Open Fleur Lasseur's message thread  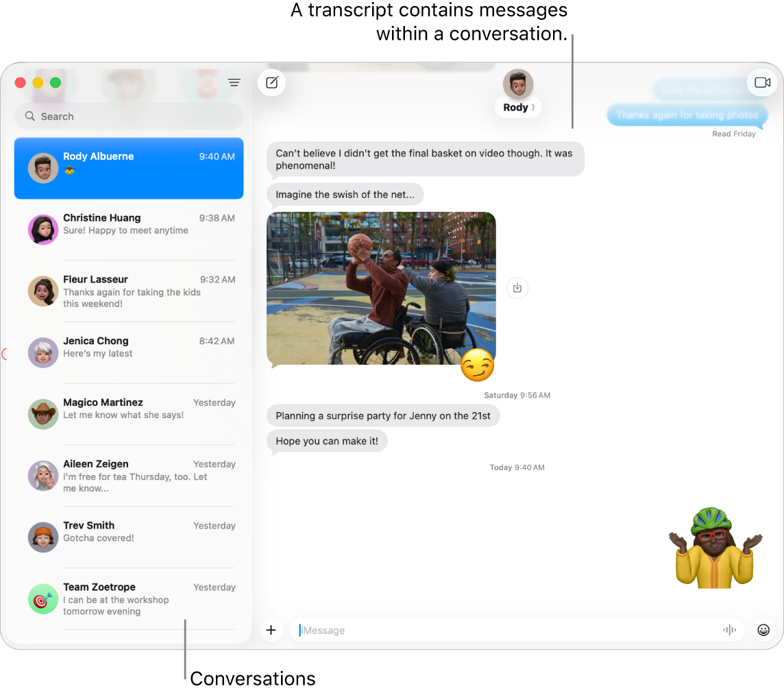click(x=129, y=291)
